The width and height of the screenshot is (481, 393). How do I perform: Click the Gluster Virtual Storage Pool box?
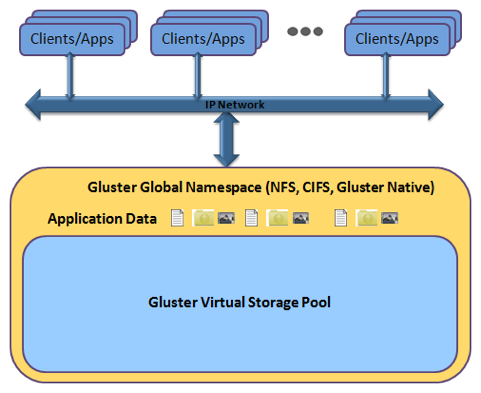pyautogui.click(x=240, y=304)
